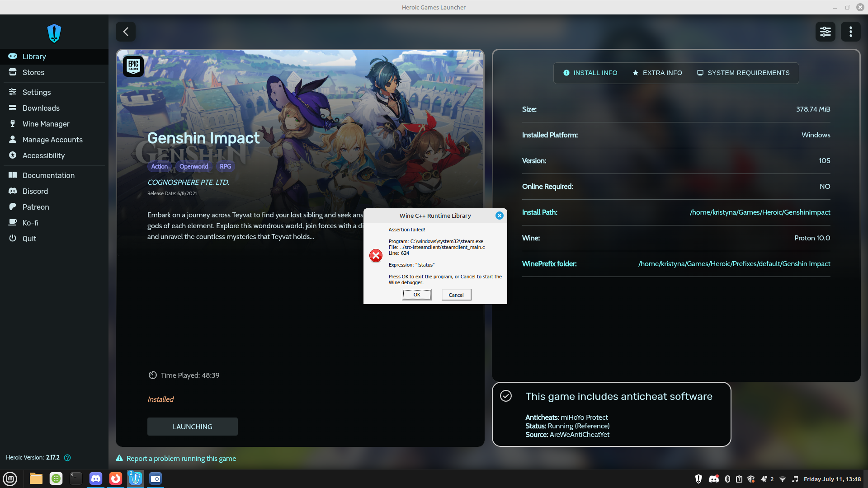This screenshot has height=488, width=868.
Task: Click the Manage Accounts person icon
Action: tap(13, 139)
